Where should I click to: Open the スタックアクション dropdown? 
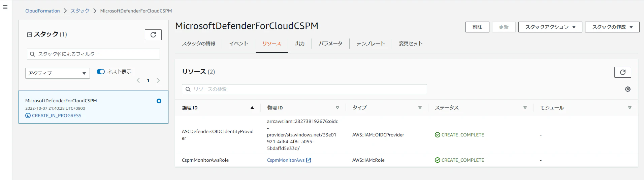point(550,27)
